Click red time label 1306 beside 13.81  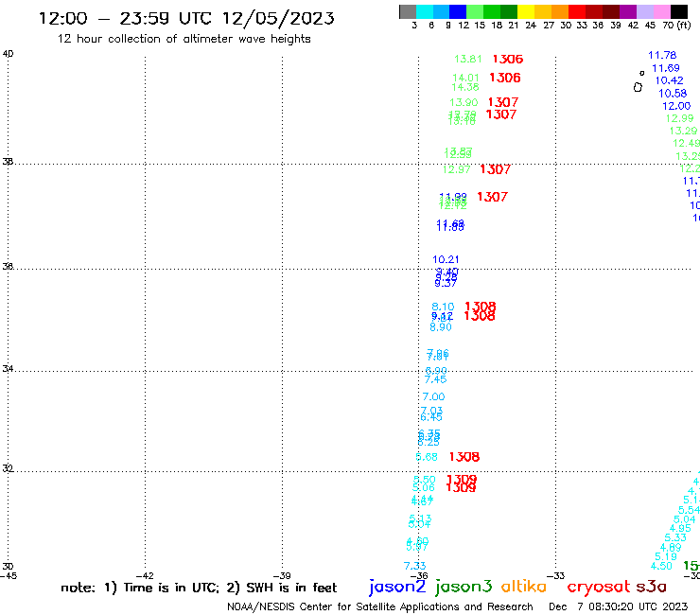click(x=508, y=59)
